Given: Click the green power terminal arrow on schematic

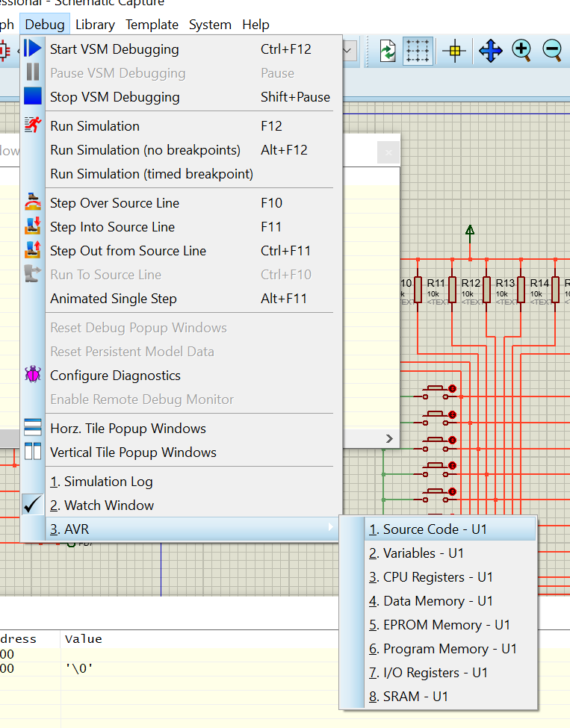Looking at the screenshot, I should point(470,234).
